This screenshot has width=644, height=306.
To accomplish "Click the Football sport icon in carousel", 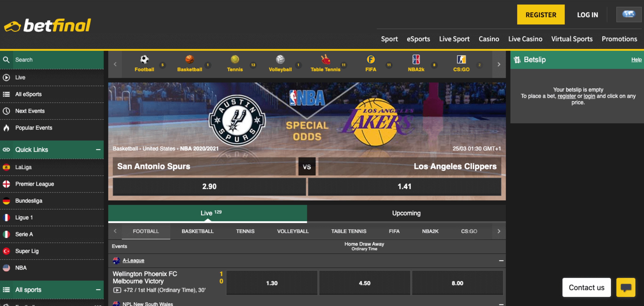I will pyautogui.click(x=144, y=60).
